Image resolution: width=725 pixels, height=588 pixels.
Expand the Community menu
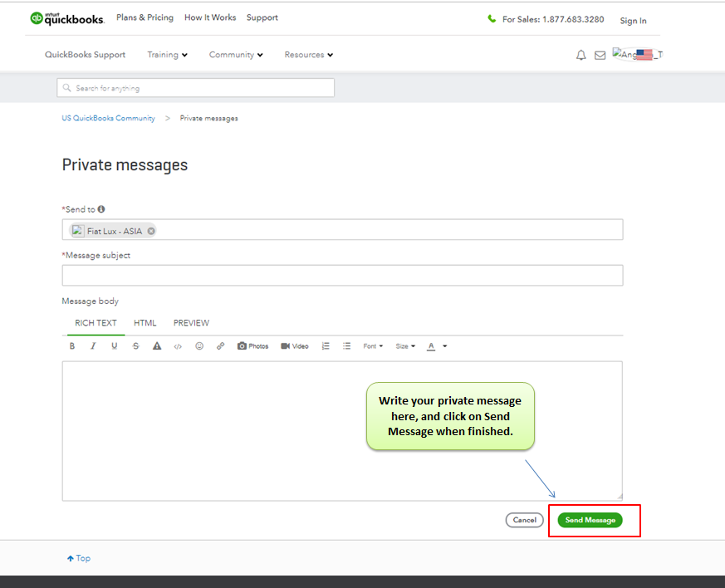[236, 55]
